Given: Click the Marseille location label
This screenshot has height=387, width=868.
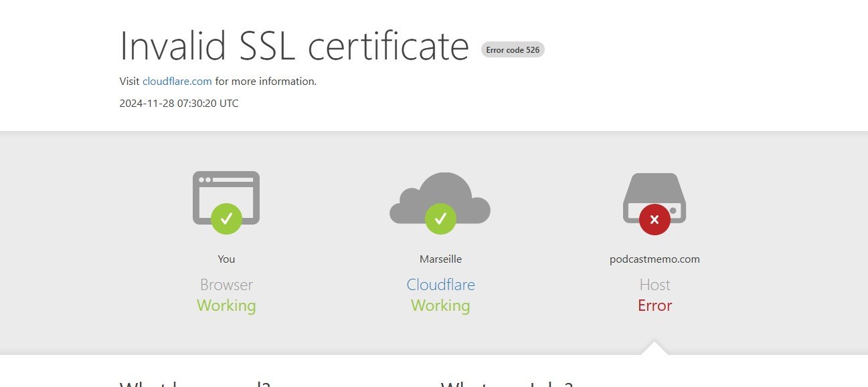Looking at the screenshot, I should pyautogui.click(x=440, y=259).
